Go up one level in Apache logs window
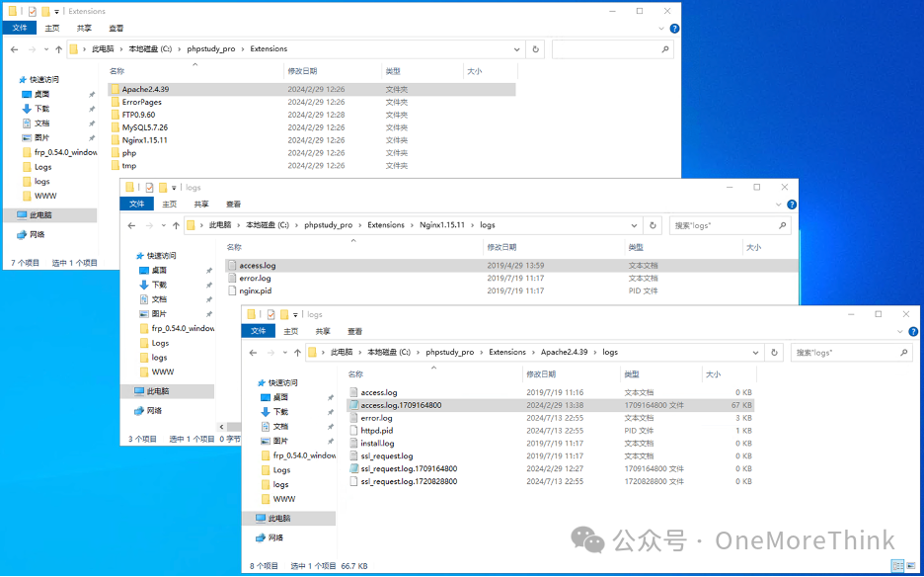 point(297,352)
